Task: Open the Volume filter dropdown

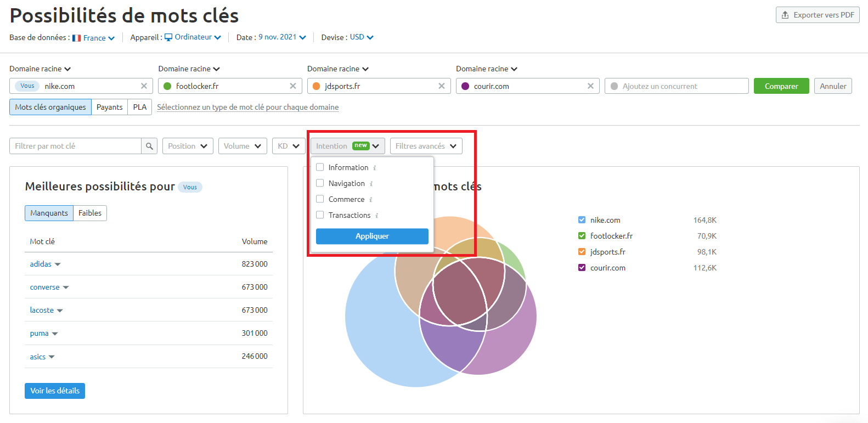Action: click(243, 146)
